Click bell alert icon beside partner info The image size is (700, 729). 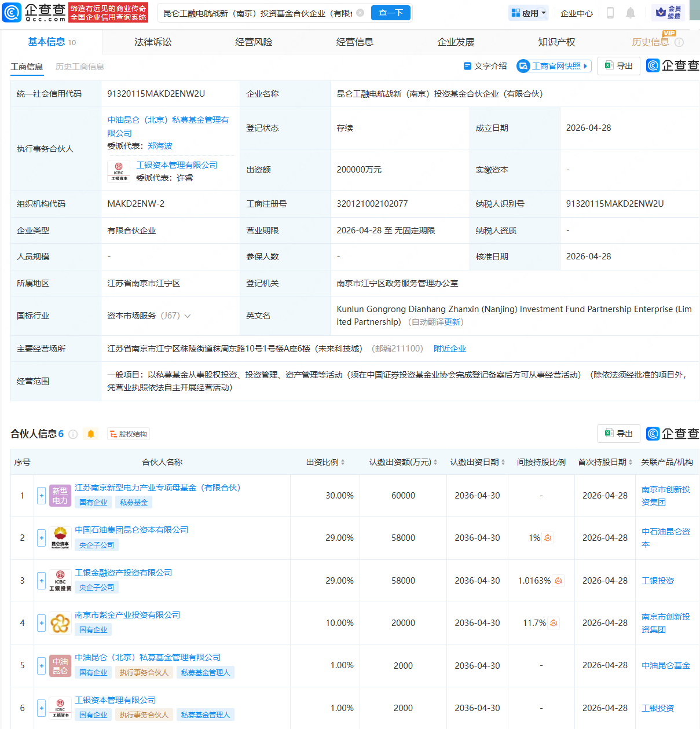tap(91, 434)
